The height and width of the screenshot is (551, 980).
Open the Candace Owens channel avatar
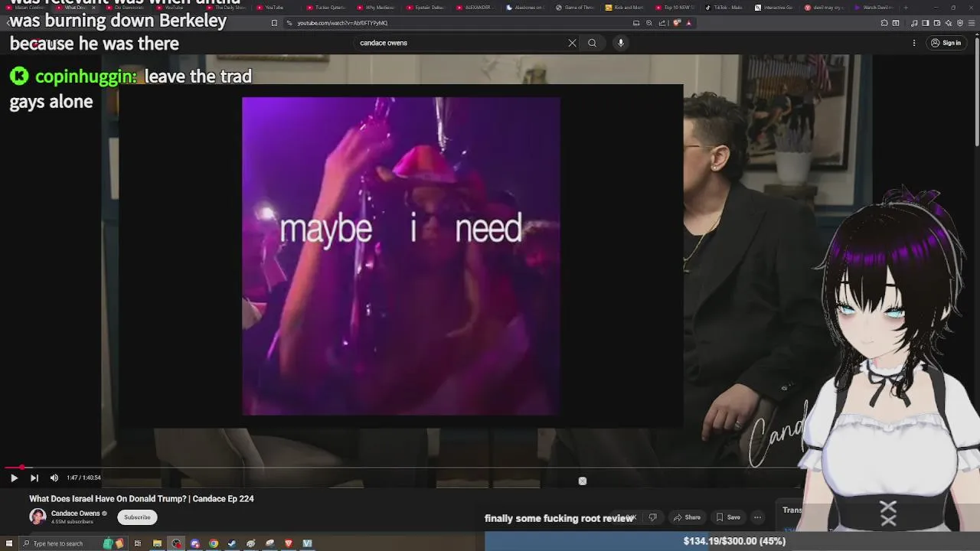(x=38, y=517)
